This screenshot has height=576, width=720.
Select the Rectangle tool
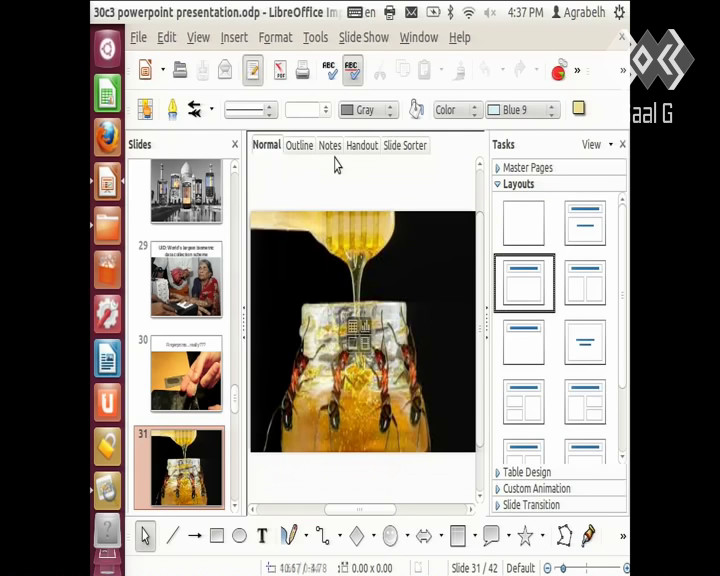(x=217, y=536)
